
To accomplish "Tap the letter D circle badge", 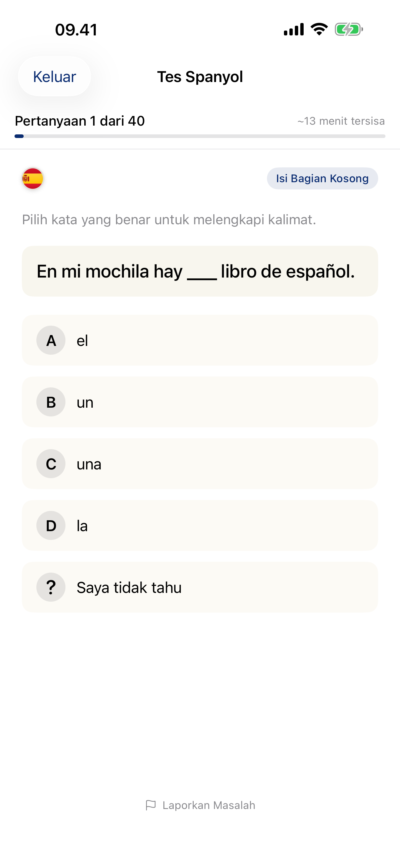I will [51, 526].
